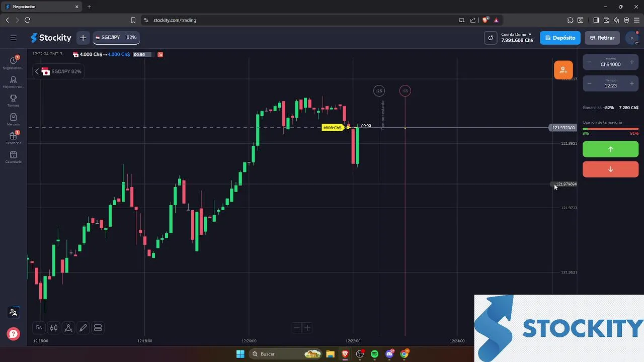
Task: Increase the Tiempo expiration
Action: [631, 83]
